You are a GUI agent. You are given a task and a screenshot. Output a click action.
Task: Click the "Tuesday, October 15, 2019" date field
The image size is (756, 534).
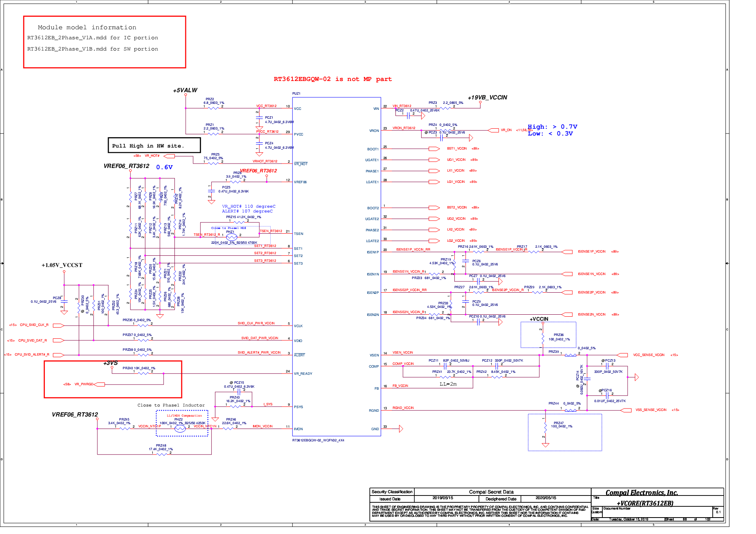coord(628,519)
